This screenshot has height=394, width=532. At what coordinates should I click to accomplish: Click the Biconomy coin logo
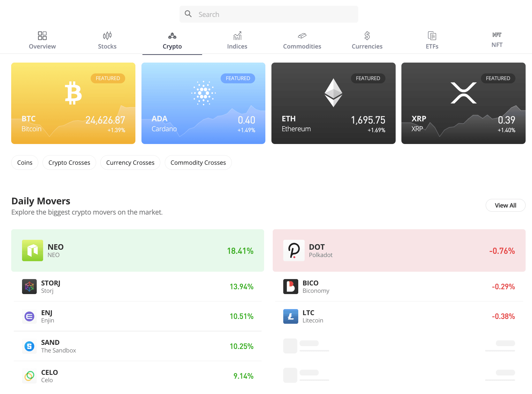291,286
